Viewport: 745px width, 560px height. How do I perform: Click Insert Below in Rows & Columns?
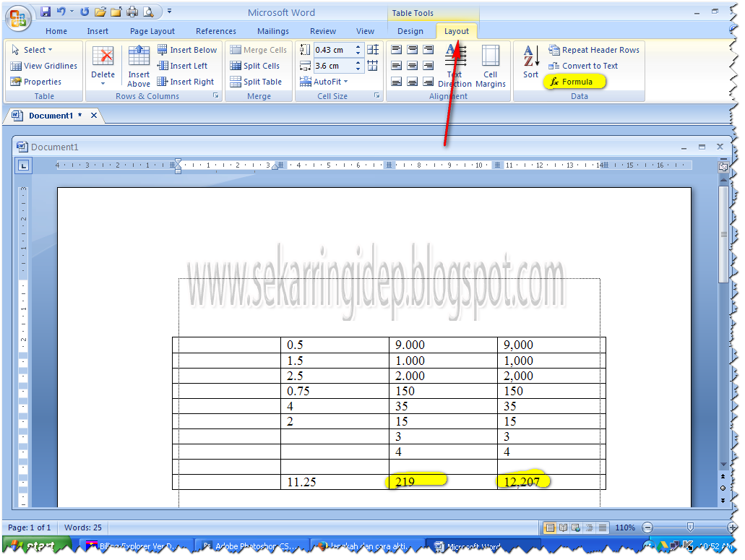click(x=188, y=49)
